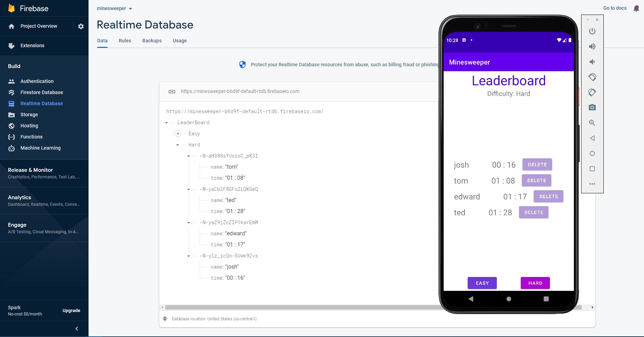Image resolution: width=644 pixels, height=337 pixels.
Task: Collapse the -N-yaCb2F8GFoILQKGeQ node
Action: tap(189, 189)
